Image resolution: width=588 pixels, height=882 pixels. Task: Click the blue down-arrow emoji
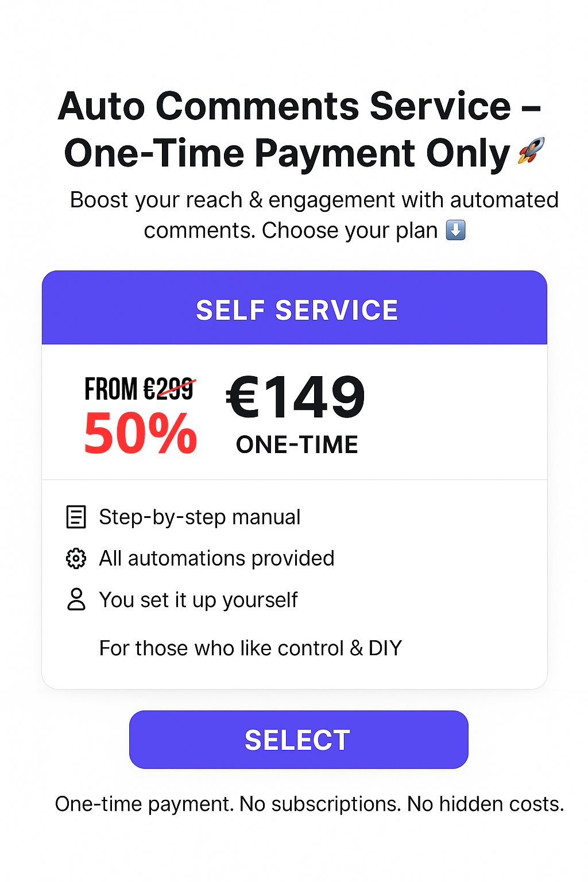click(456, 230)
